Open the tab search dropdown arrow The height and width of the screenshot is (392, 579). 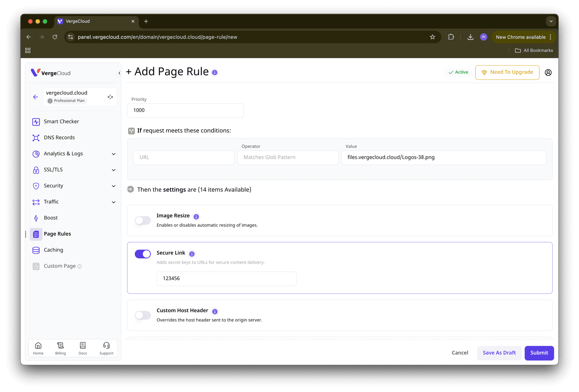pyautogui.click(x=551, y=21)
